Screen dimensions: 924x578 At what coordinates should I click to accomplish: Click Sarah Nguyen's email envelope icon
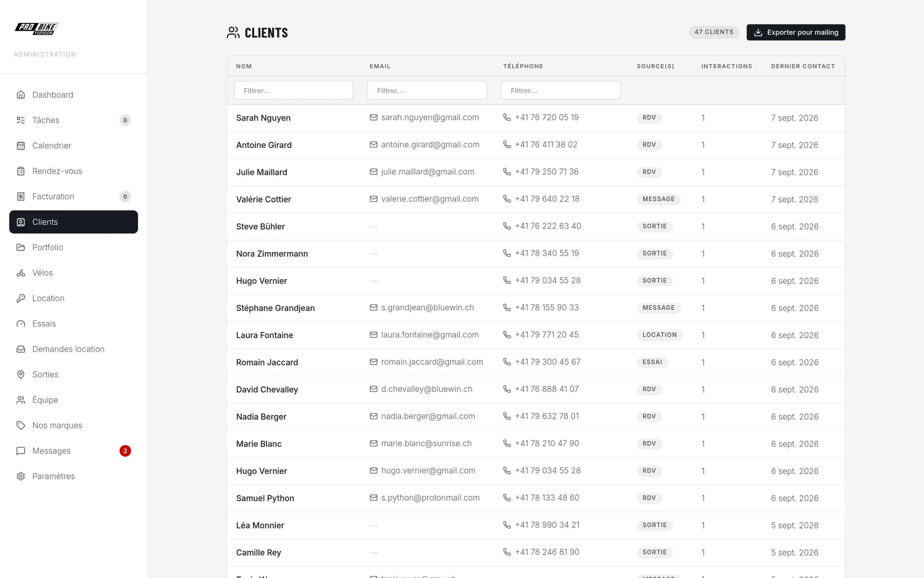point(373,117)
